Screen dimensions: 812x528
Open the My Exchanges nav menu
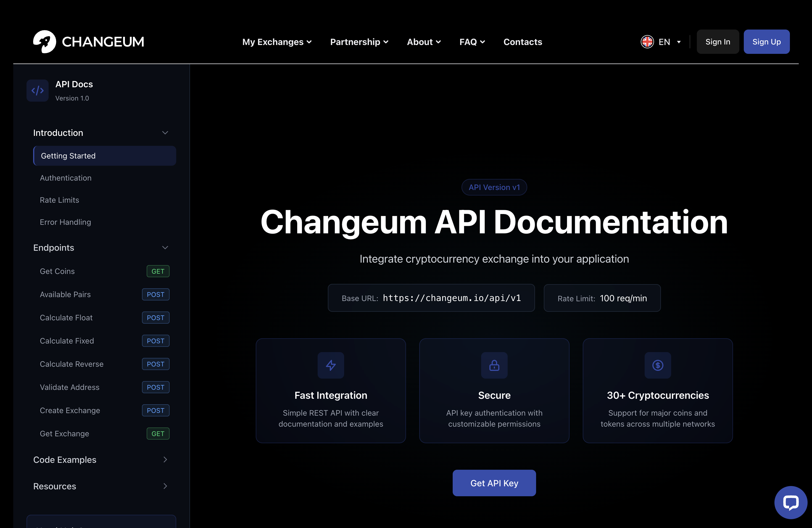pyautogui.click(x=277, y=42)
